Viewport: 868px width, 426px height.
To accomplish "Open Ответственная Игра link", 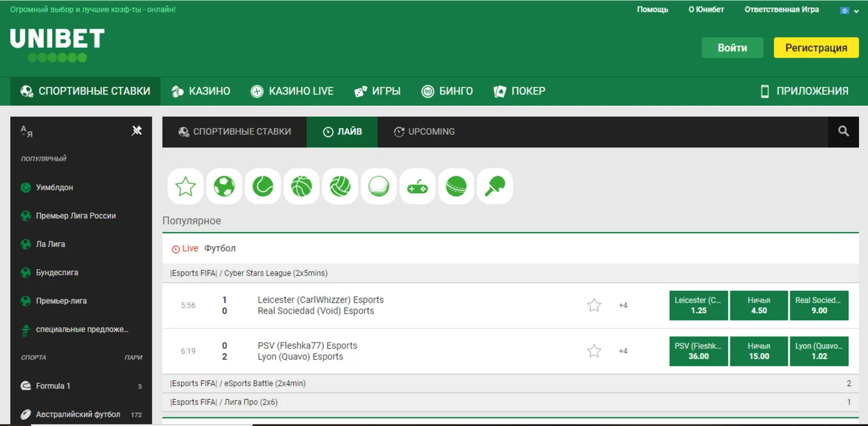I will click(x=781, y=10).
